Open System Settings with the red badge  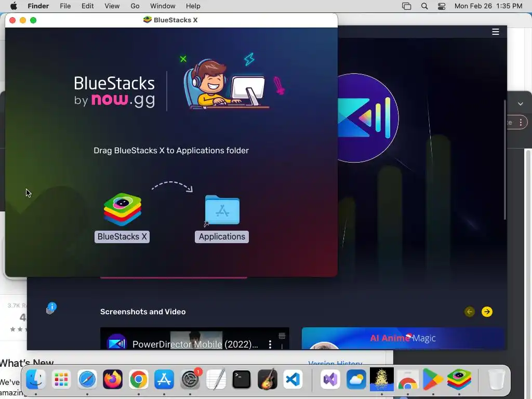pos(190,379)
